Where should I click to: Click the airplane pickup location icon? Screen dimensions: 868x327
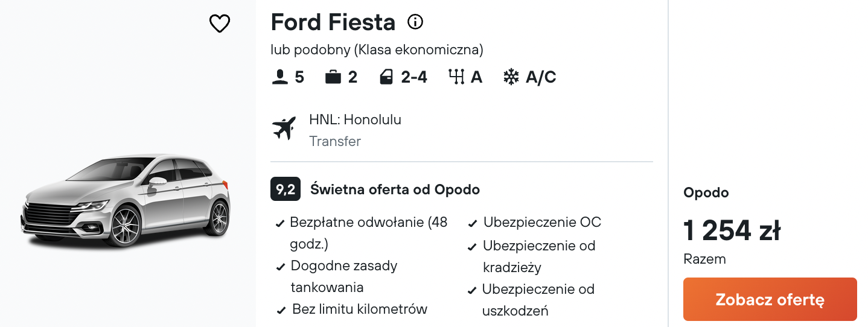[284, 128]
